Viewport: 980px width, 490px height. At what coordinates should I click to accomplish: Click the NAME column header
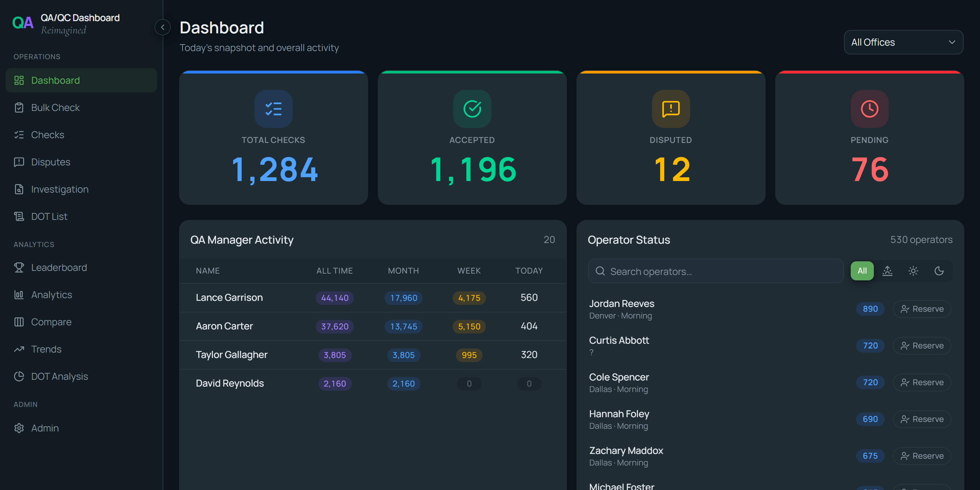(208, 271)
